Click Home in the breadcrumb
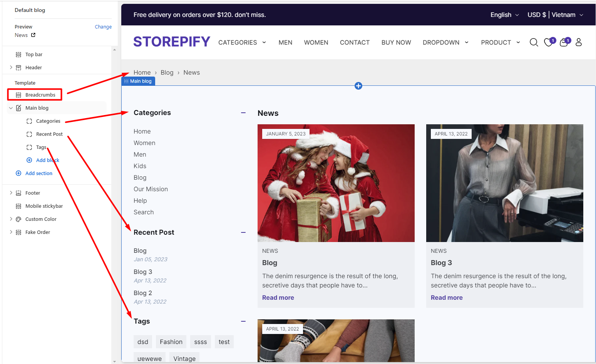The width and height of the screenshot is (596, 364). point(142,73)
